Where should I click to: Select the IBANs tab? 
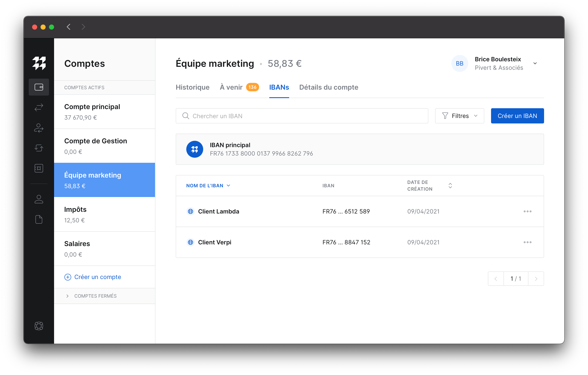pos(279,87)
